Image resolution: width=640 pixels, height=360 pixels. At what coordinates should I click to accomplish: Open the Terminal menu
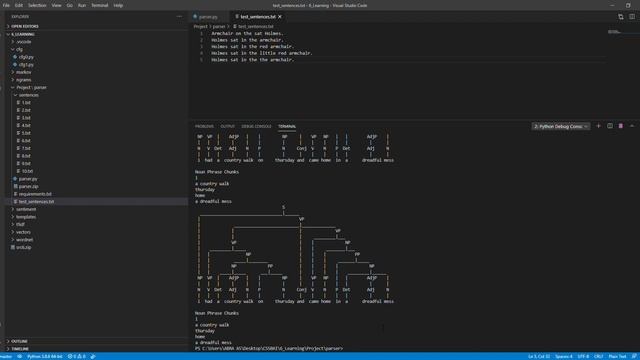click(x=100, y=5)
